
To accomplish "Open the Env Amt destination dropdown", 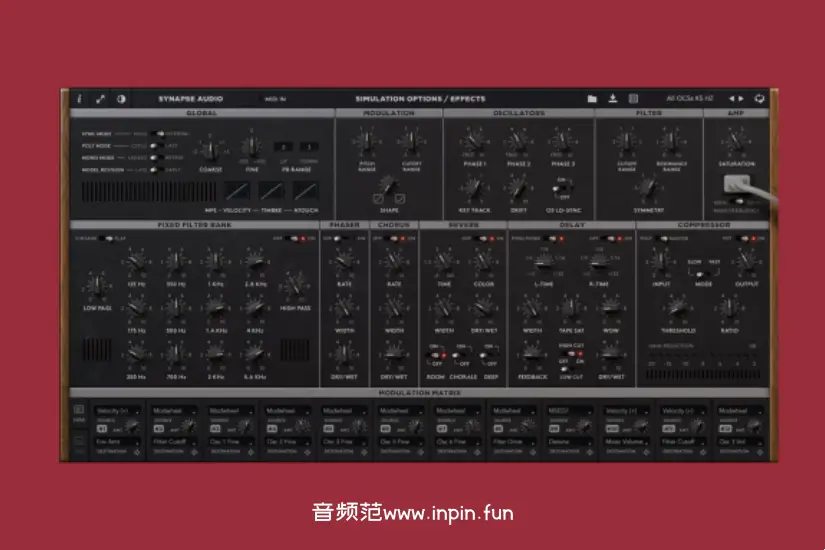I will (x=118, y=442).
